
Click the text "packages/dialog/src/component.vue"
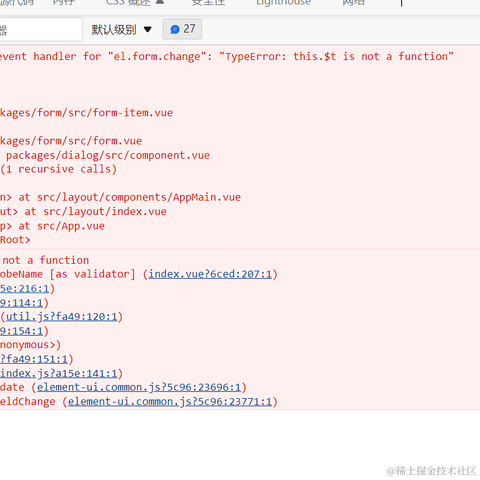pos(108,155)
